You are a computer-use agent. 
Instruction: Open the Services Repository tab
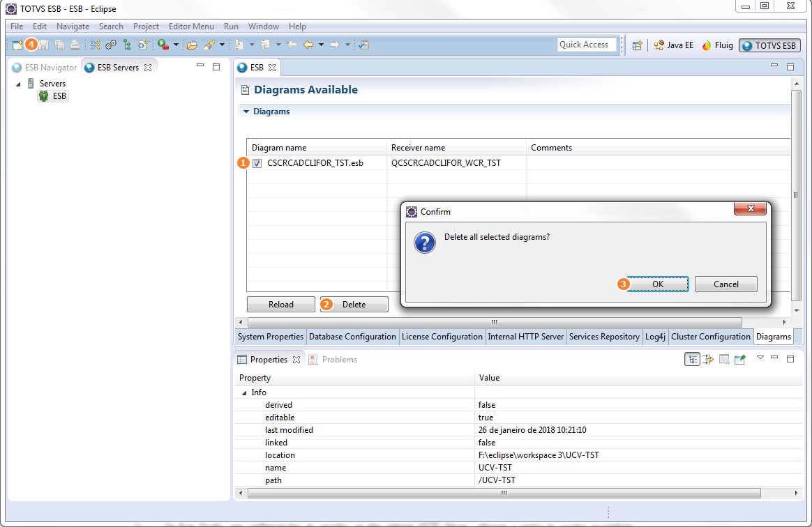pyautogui.click(x=604, y=337)
